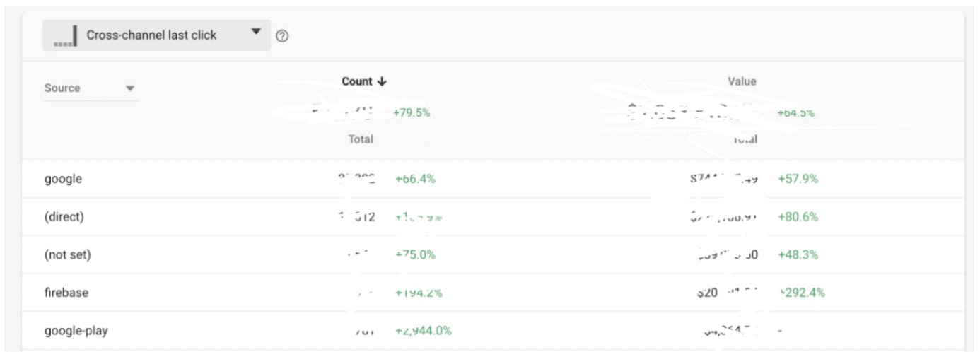Expand the Cross-channel last click dropdown
Viewport: 980px width, 352px height.
(156, 35)
